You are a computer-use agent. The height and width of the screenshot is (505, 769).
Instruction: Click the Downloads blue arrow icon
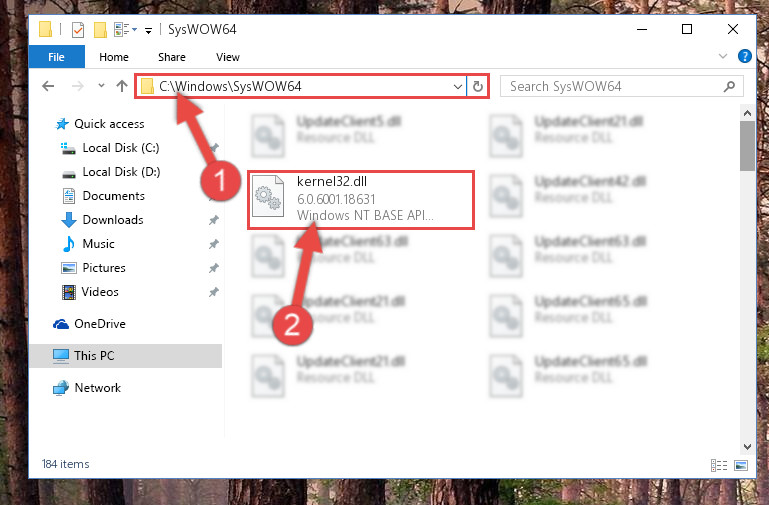click(x=69, y=220)
